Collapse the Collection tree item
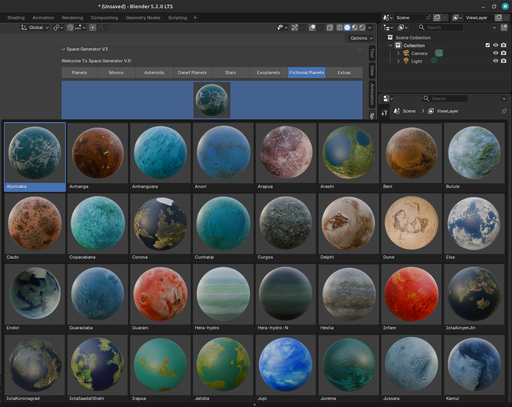The width and height of the screenshot is (512, 407). pos(391,45)
